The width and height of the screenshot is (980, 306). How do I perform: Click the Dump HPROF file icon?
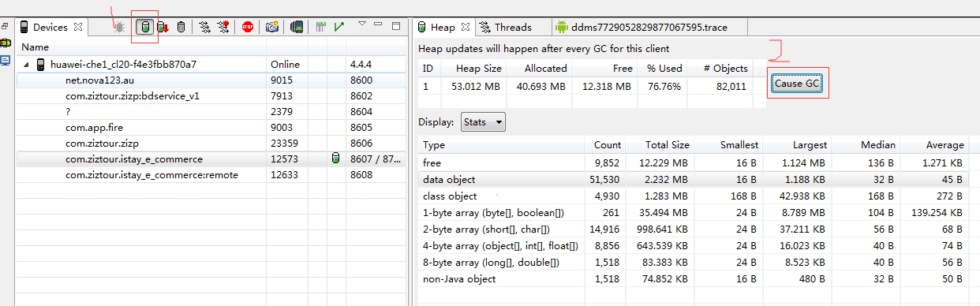(x=163, y=27)
